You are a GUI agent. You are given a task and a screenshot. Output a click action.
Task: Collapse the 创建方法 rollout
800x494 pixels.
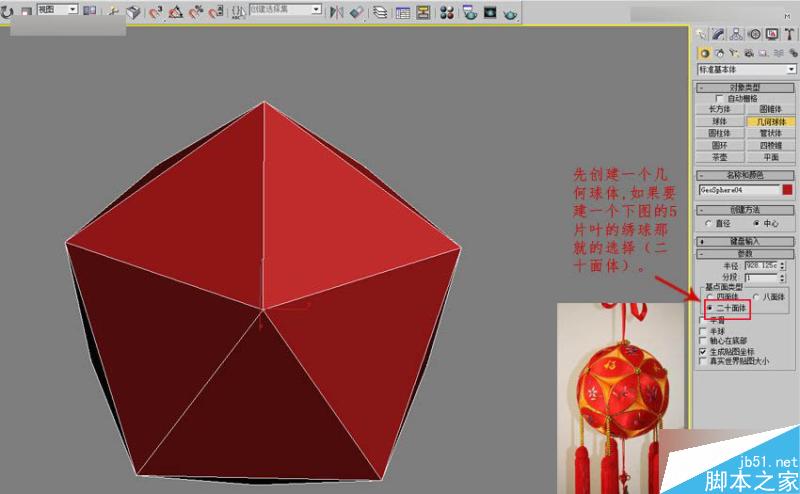click(745, 210)
